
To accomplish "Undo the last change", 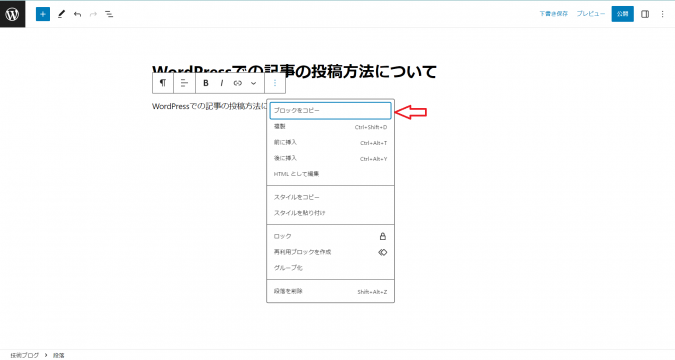I will tap(77, 14).
